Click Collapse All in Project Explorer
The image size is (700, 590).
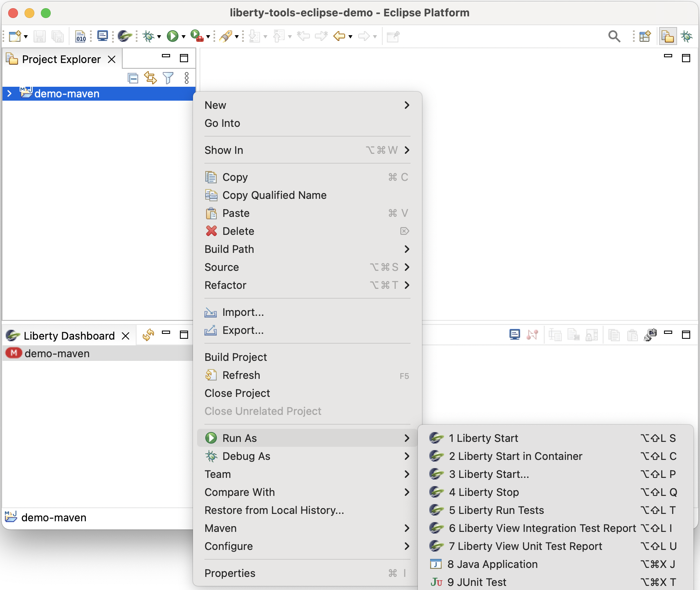point(133,78)
